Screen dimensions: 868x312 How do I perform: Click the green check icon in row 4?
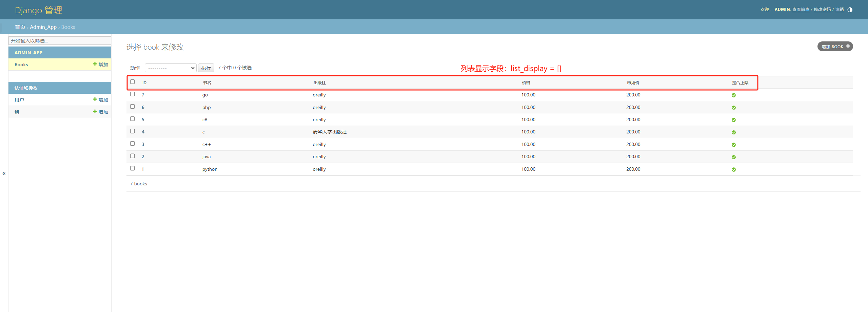click(733, 132)
